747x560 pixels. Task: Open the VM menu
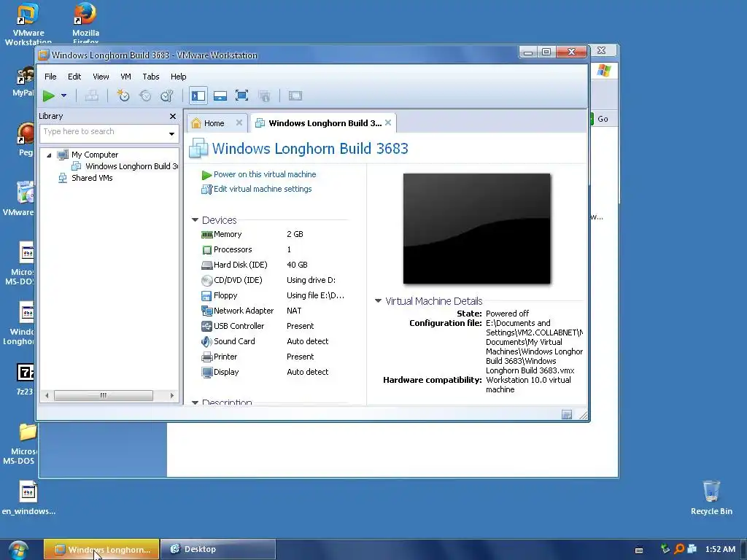pos(125,77)
